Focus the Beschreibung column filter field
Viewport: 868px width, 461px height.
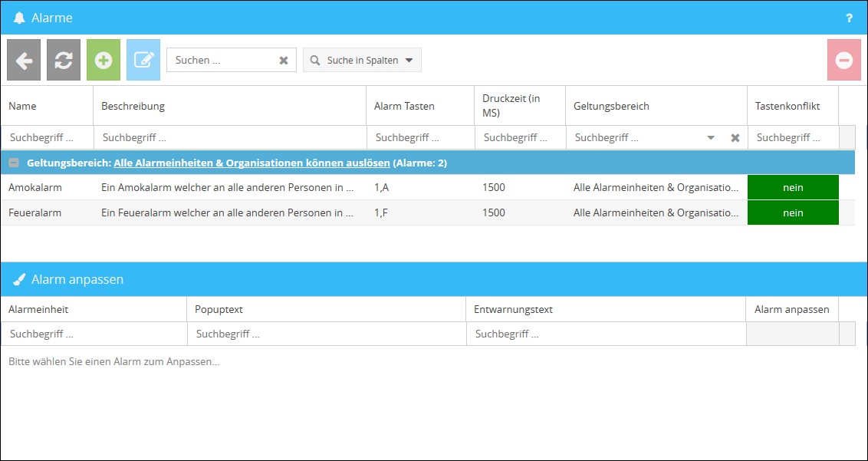[x=230, y=138]
